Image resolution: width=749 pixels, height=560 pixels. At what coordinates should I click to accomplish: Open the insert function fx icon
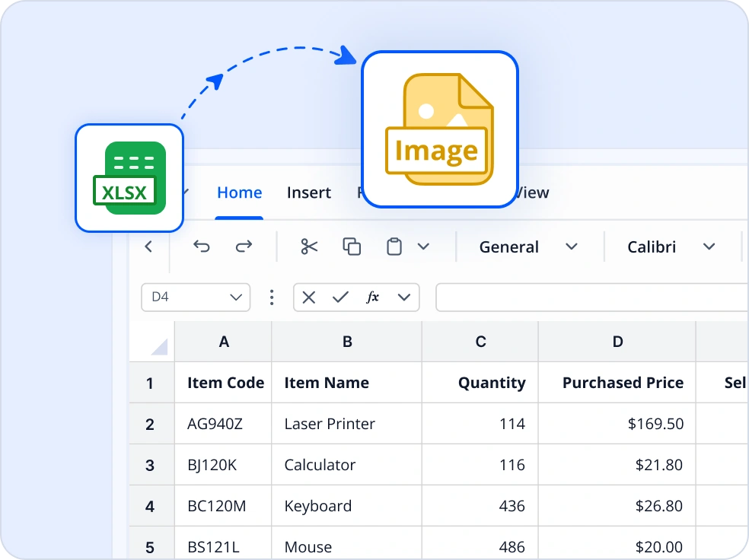tap(372, 297)
